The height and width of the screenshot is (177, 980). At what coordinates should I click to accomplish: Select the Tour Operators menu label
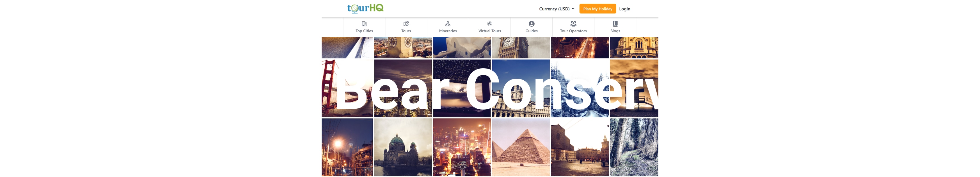tap(573, 31)
